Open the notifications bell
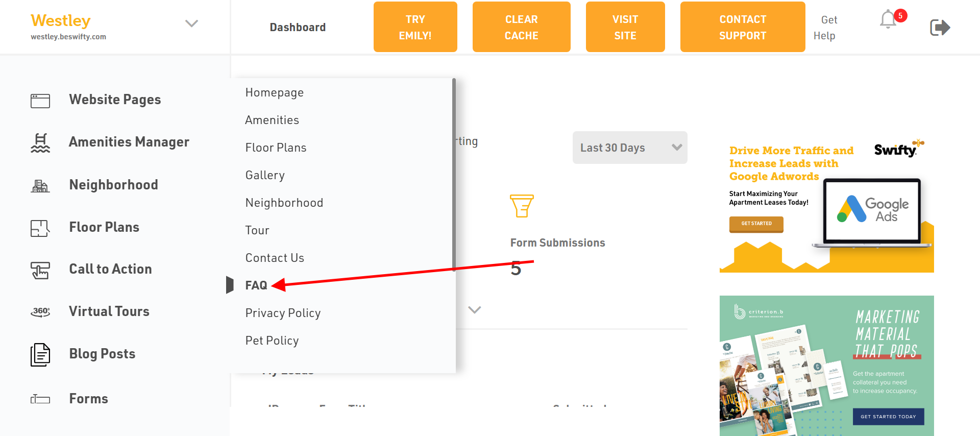 coord(889,19)
